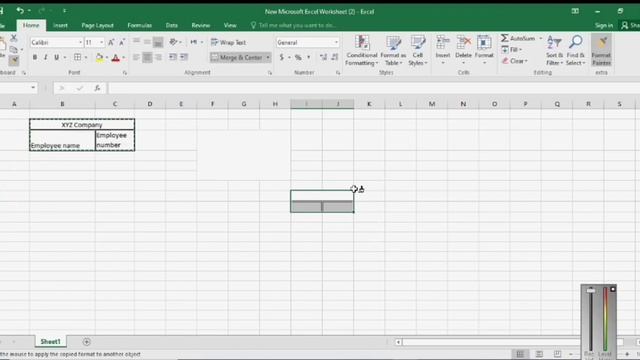Screen dimensions: 640x360
Task: Click the Decrease Indent icon
Action: 173,57
